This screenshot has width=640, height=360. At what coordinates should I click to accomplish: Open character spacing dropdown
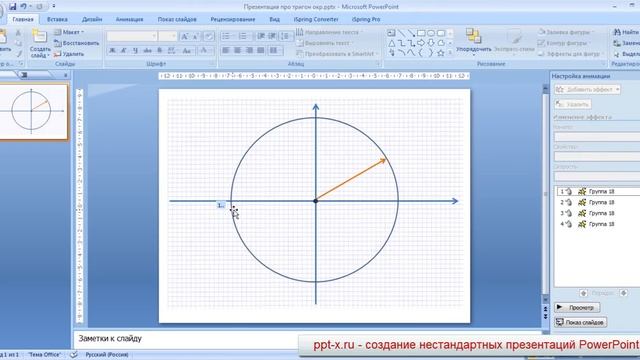tap(172, 51)
